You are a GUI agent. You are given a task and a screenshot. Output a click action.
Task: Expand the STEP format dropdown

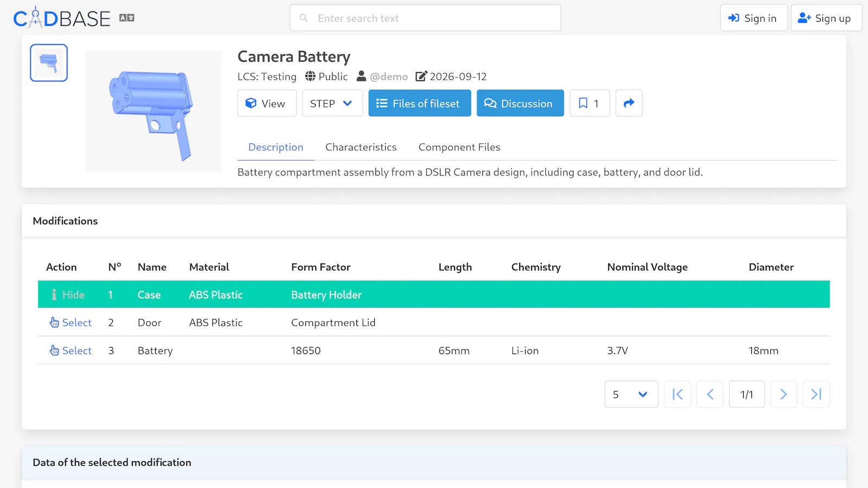(332, 103)
